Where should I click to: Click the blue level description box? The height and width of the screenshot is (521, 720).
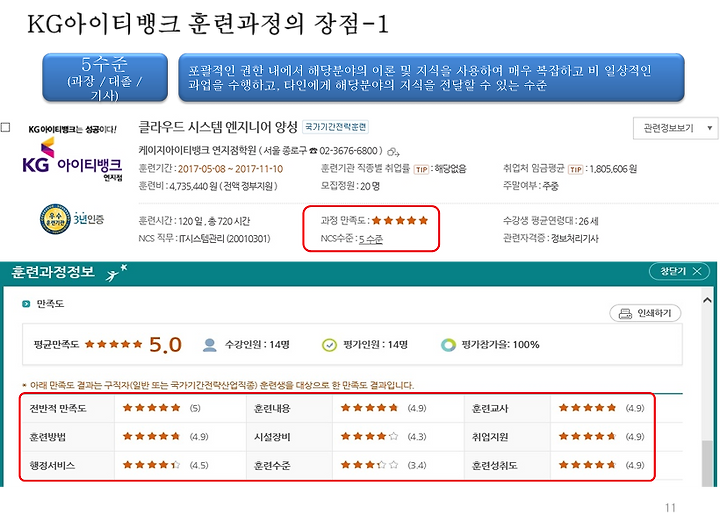coord(431,77)
